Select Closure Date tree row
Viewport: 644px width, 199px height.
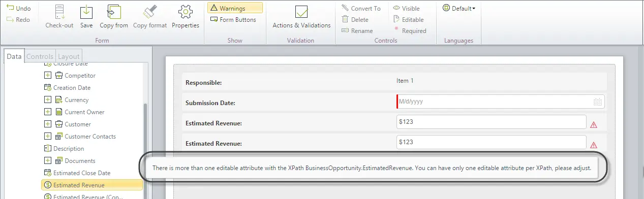tap(66, 64)
